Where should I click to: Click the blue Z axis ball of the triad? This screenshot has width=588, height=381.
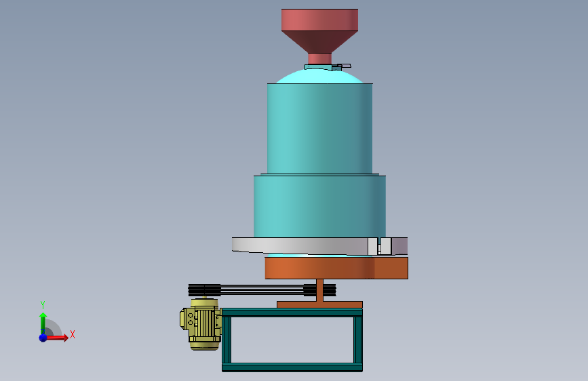43,338
